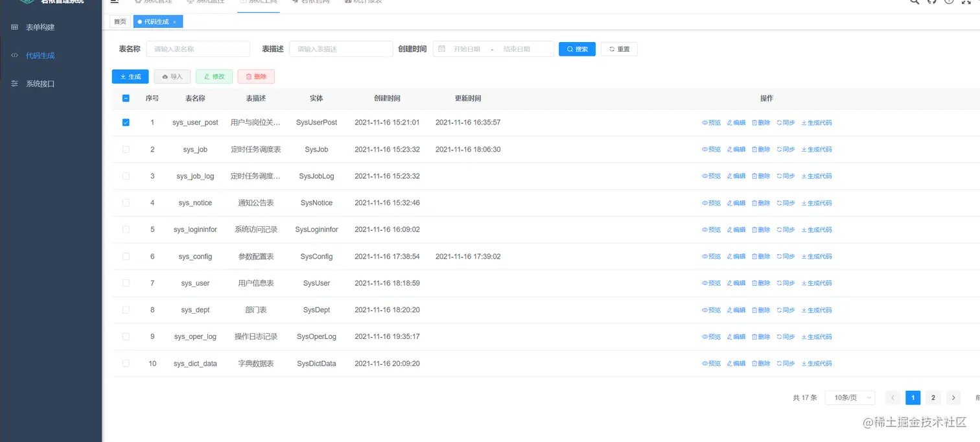Screen dimensions: 980x442
Task: Go to next page arrow
Action: 953,397
